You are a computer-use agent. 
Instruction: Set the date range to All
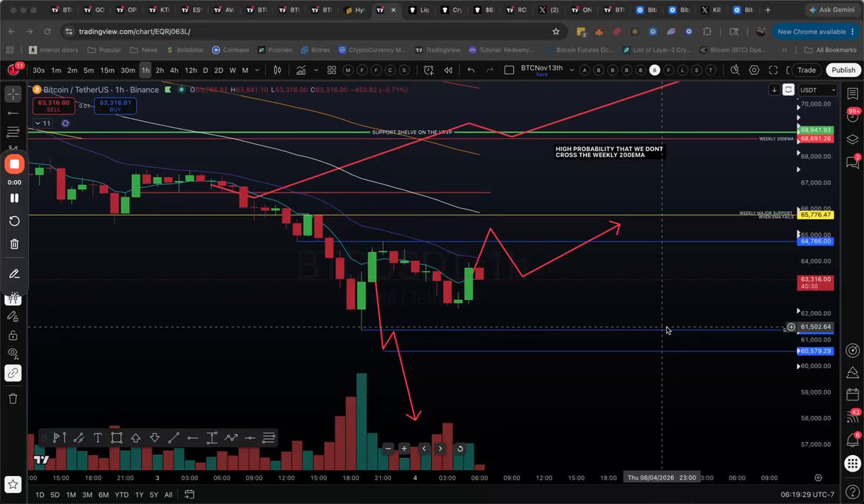click(168, 495)
